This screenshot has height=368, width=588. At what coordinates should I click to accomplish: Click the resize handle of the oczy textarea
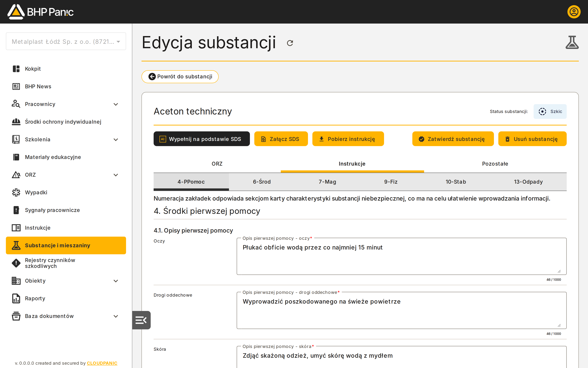559,271
